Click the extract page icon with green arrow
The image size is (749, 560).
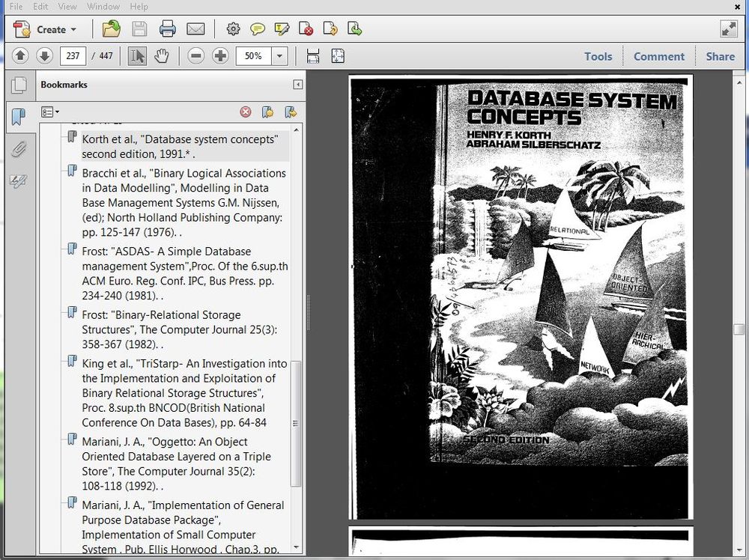point(354,29)
